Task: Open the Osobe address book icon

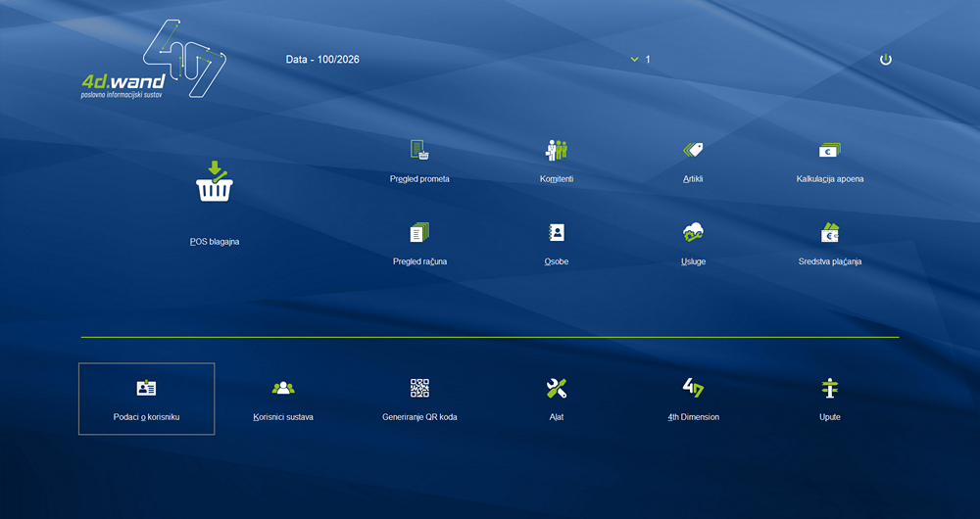Action: (557, 232)
